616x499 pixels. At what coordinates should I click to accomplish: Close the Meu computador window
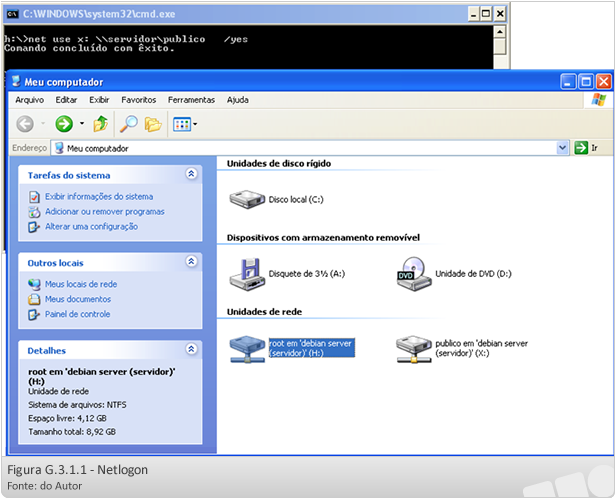pyautogui.click(x=604, y=82)
